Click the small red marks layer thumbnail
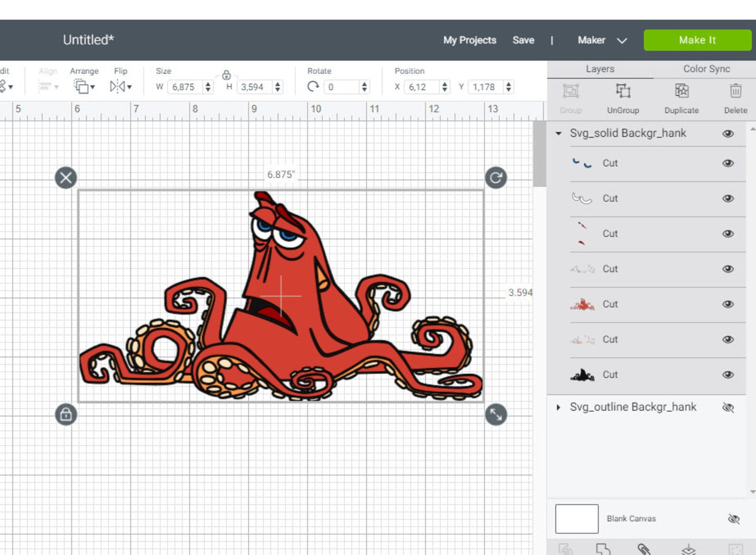 point(581,233)
